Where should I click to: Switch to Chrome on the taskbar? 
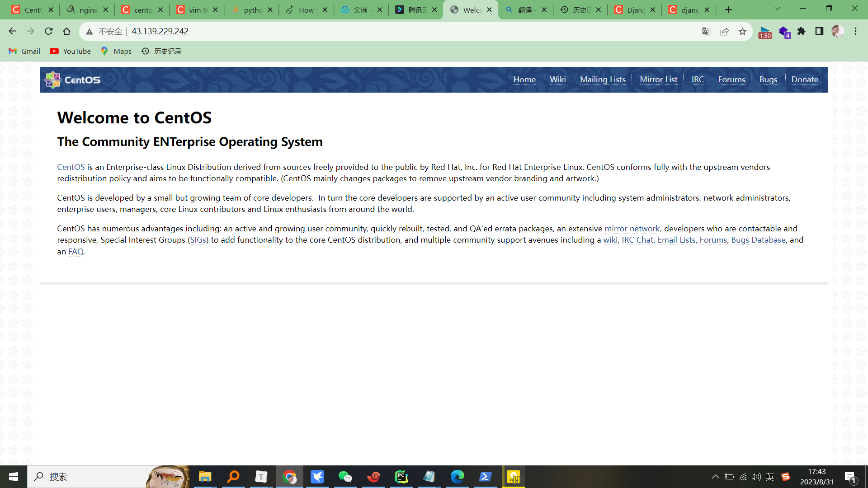(289, 477)
